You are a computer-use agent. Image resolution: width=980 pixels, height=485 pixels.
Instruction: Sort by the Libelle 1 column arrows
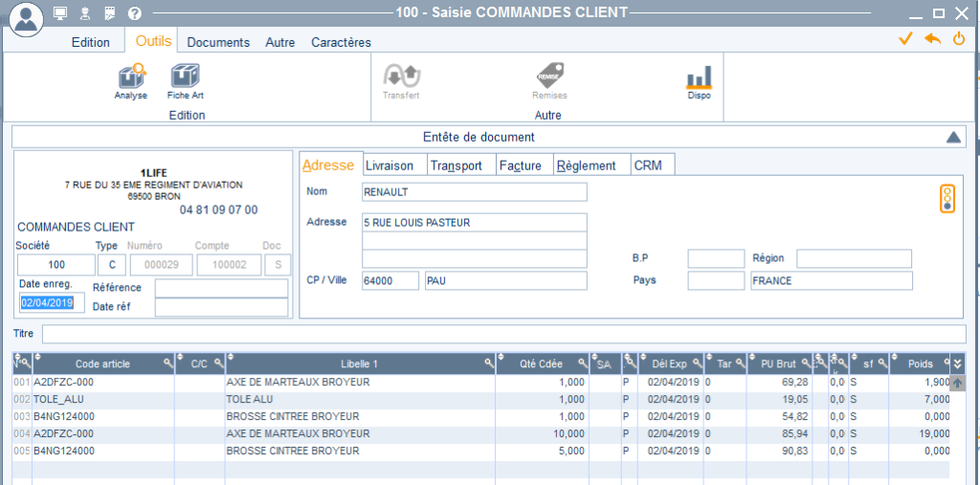click(x=230, y=358)
